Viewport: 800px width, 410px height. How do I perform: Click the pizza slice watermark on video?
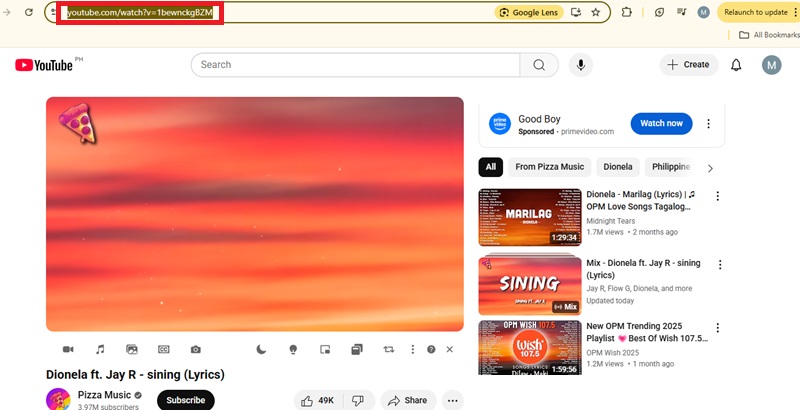[x=78, y=123]
